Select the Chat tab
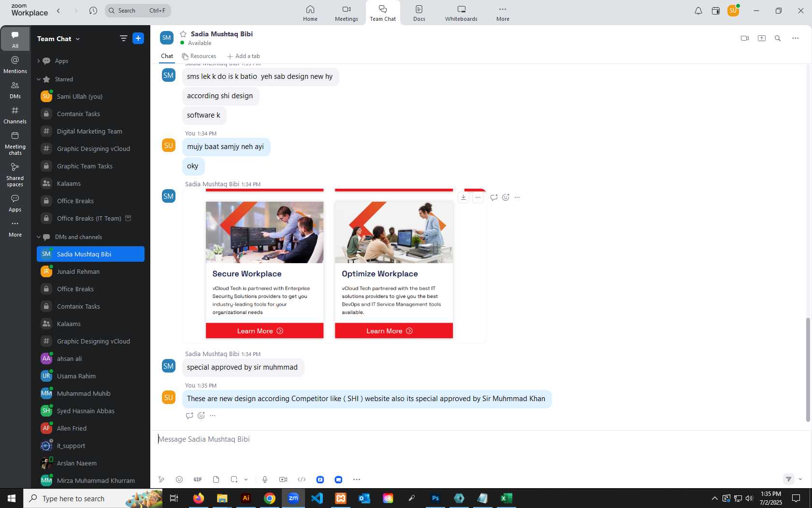 [x=167, y=56]
